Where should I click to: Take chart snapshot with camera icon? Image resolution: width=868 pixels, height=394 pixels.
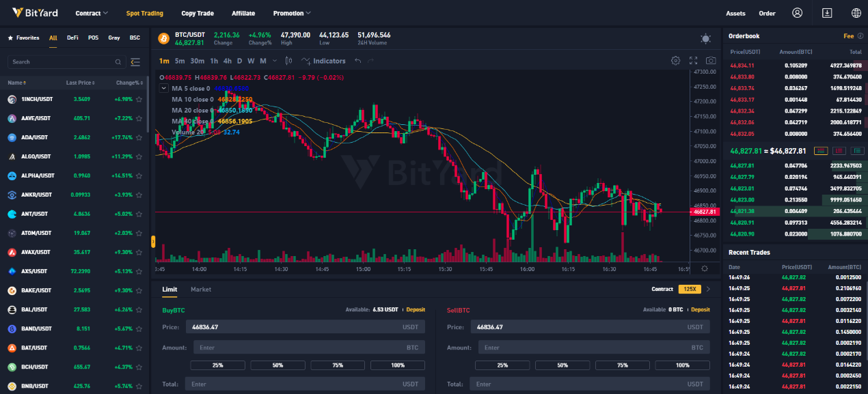click(x=711, y=60)
